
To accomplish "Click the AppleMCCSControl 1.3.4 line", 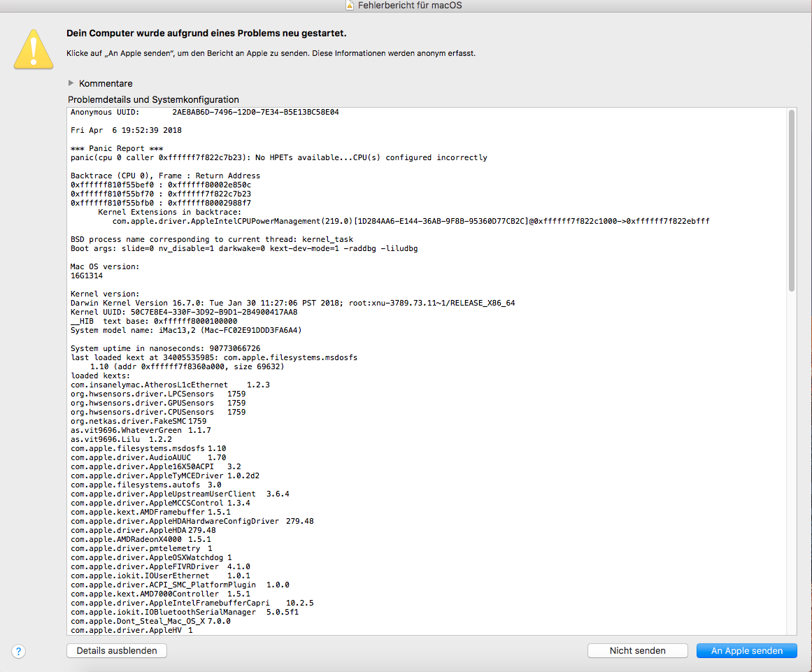I will tap(161, 503).
